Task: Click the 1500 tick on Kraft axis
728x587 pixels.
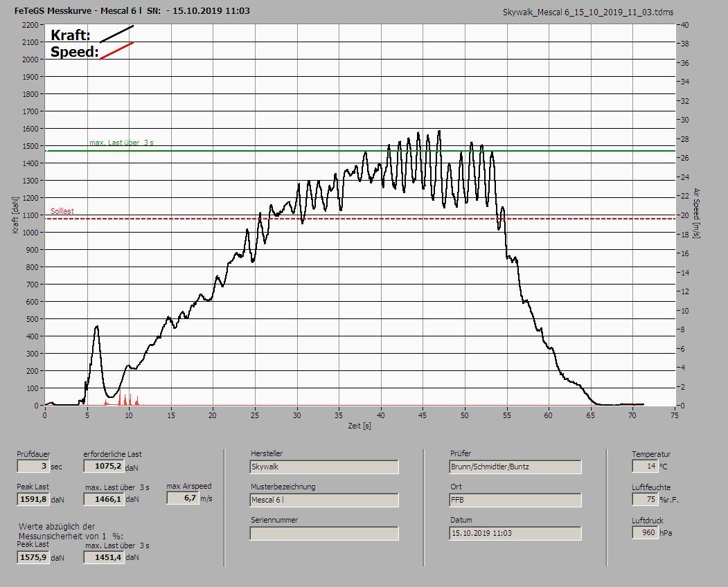Action: point(30,146)
